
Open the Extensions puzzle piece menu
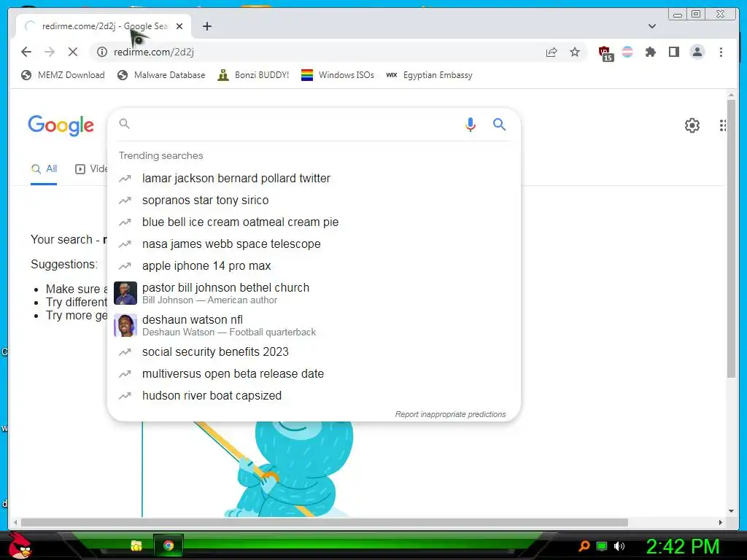click(650, 52)
